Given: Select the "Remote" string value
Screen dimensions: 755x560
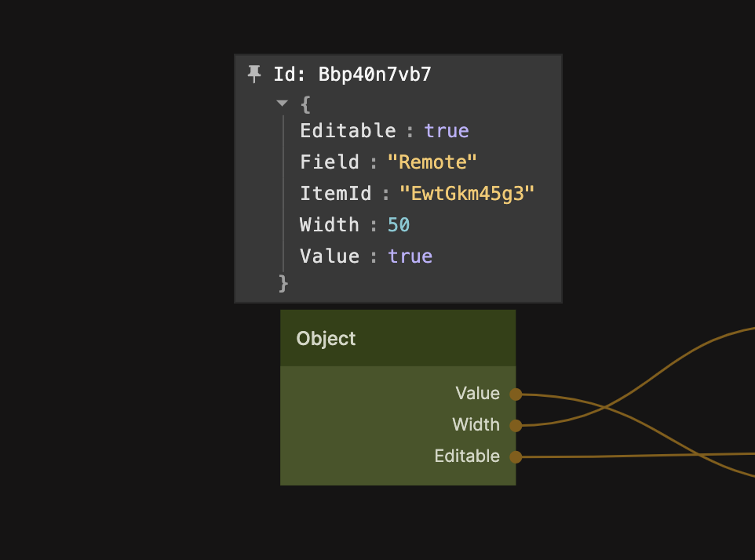Looking at the screenshot, I should [x=432, y=162].
